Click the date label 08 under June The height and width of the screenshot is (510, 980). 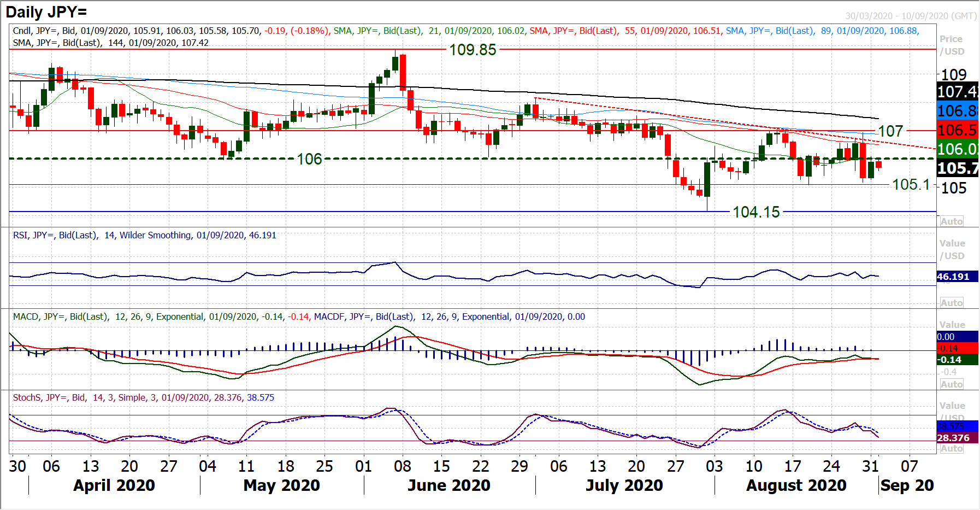[x=403, y=466]
